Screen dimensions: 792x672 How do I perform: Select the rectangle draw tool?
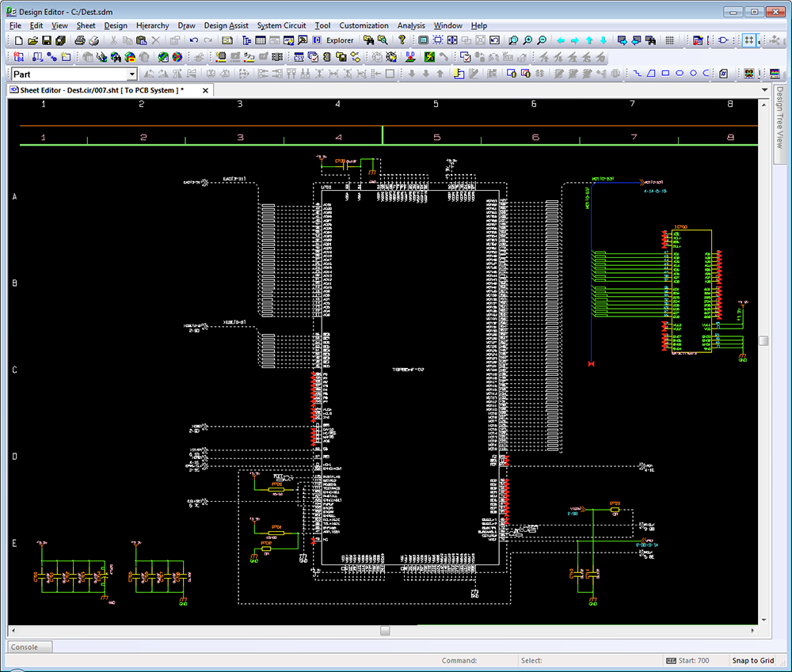click(665, 74)
